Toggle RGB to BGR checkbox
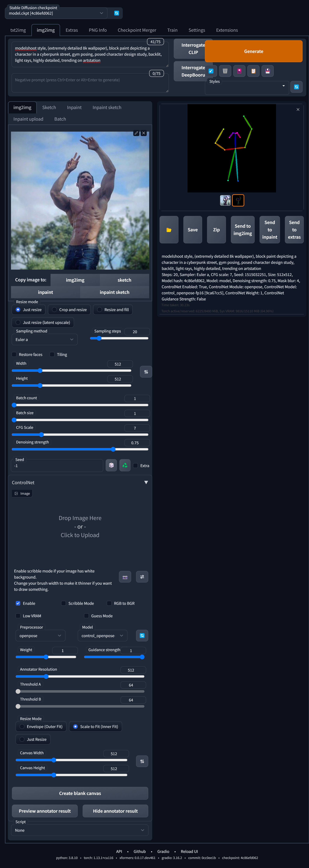 [x=109, y=603]
